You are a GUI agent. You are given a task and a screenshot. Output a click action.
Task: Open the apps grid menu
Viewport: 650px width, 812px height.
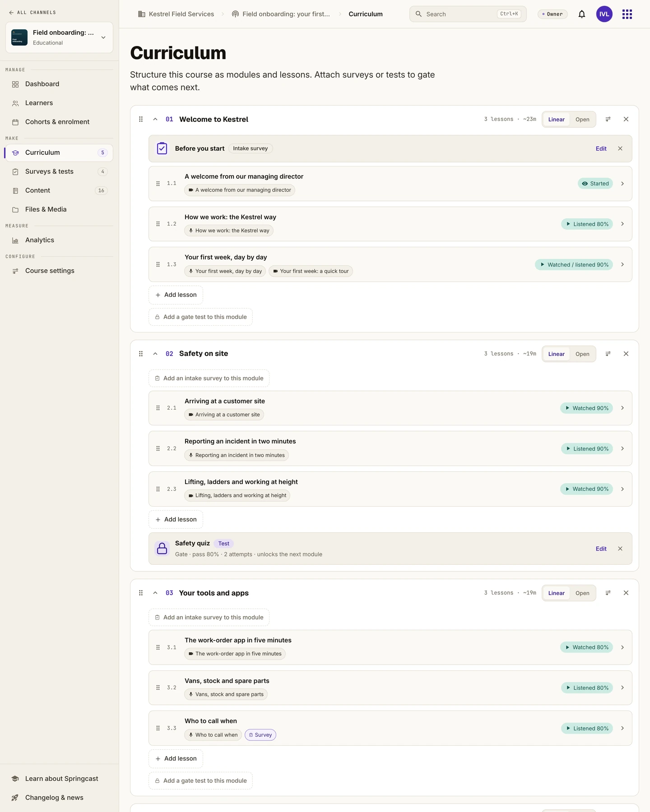pyautogui.click(x=627, y=14)
